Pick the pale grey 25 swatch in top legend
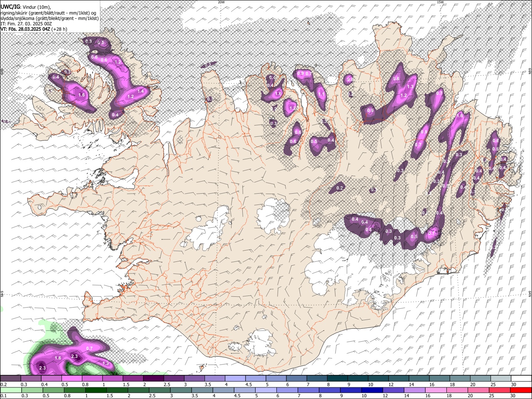The image size is (532, 399). pyautogui.click(x=501, y=378)
